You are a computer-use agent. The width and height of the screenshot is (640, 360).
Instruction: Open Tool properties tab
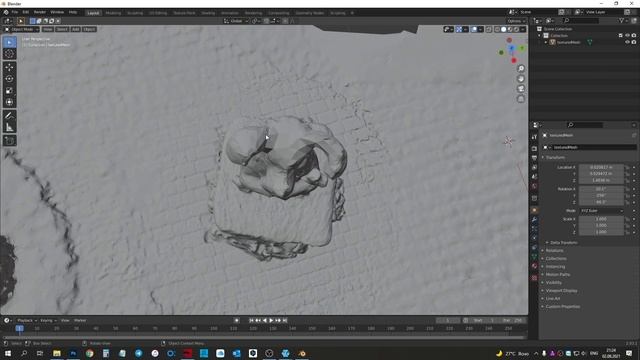pyautogui.click(x=534, y=137)
